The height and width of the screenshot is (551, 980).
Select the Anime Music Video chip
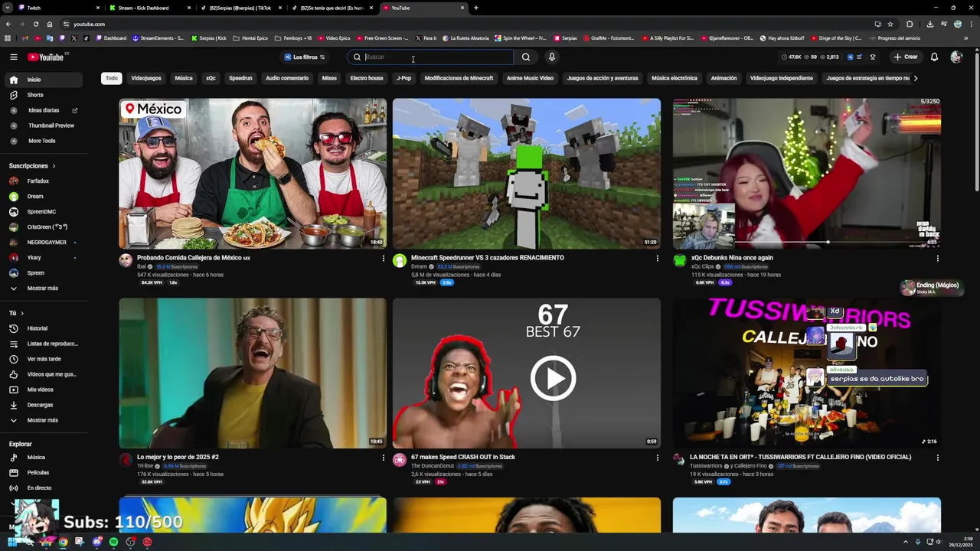point(530,78)
